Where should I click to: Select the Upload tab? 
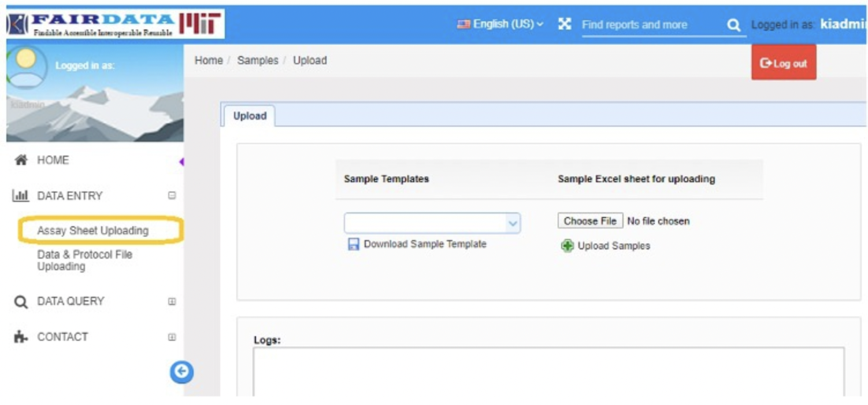[250, 116]
